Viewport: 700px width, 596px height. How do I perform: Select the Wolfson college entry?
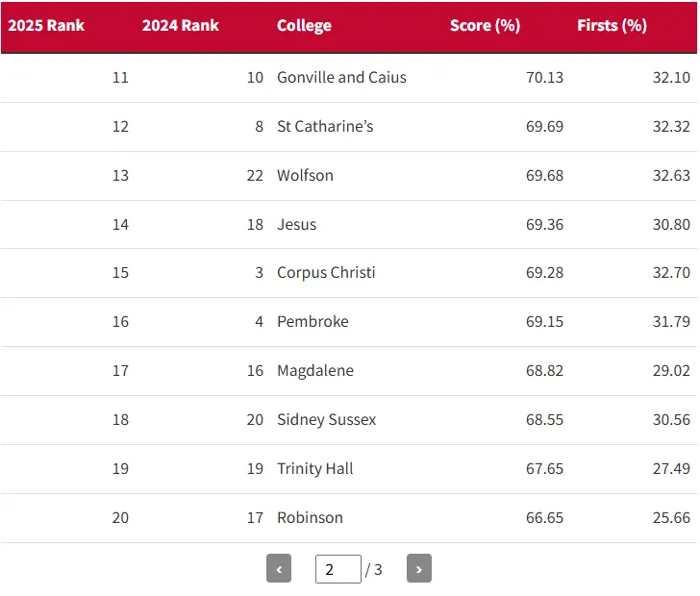305,176
